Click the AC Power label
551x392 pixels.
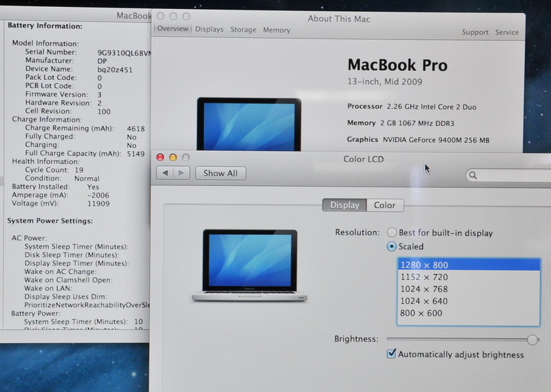[29, 238]
